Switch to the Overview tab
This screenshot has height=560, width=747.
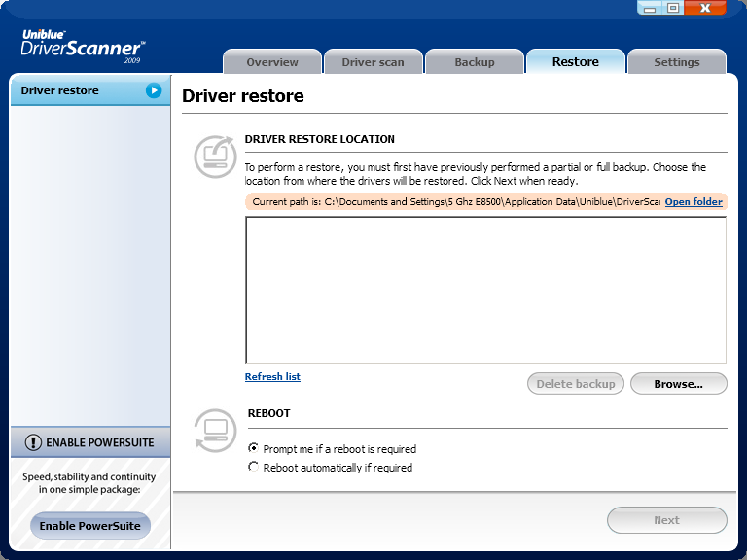[272, 62]
